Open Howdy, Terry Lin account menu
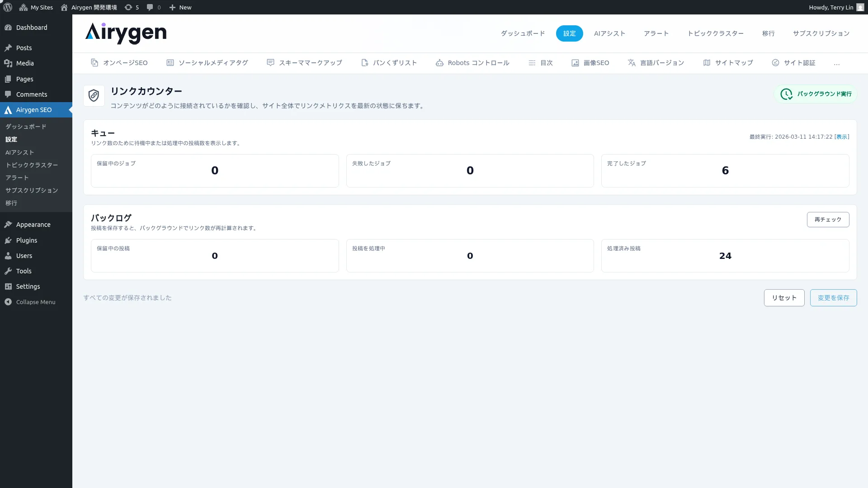The height and width of the screenshot is (488, 868). click(836, 7)
